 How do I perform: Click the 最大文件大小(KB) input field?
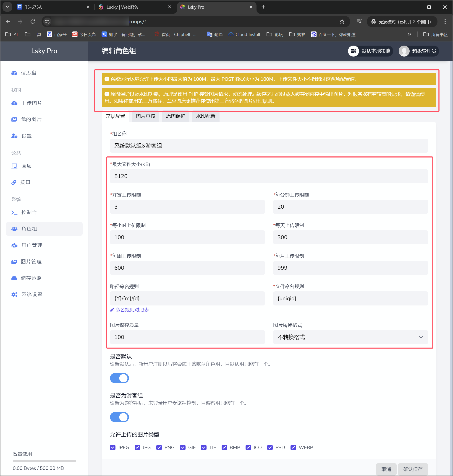269,176
